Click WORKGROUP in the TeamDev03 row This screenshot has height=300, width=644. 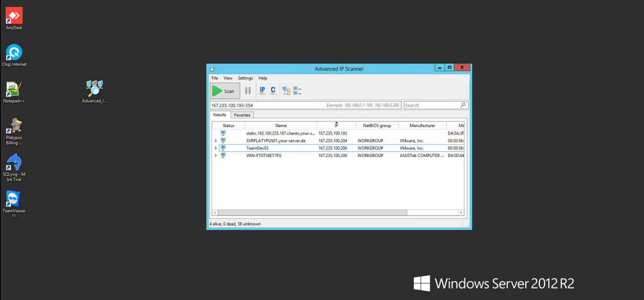click(x=370, y=148)
